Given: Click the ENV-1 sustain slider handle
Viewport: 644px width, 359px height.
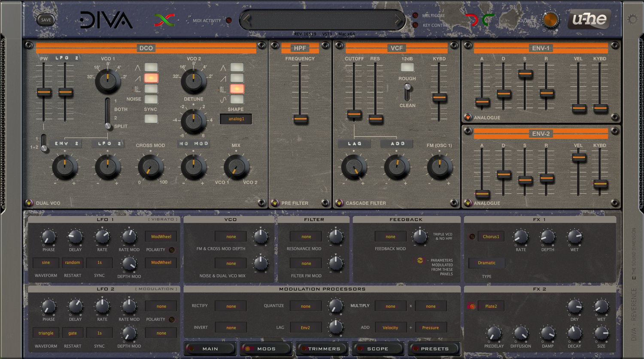Looking at the screenshot, I should (x=525, y=74).
